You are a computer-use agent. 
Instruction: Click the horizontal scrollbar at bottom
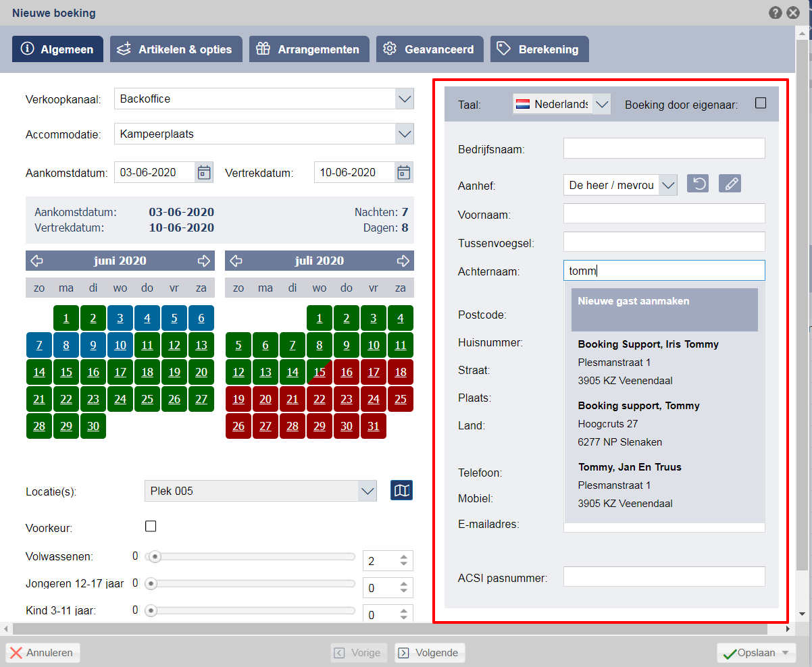pyautogui.click(x=391, y=629)
